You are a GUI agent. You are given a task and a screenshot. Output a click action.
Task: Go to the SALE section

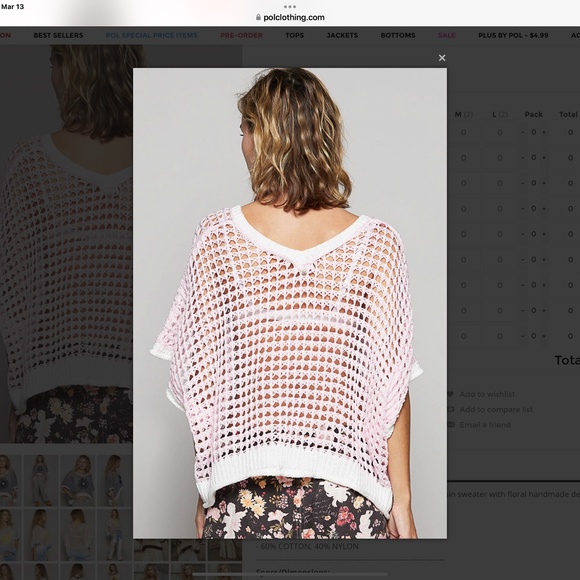click(x=446, y=36)
